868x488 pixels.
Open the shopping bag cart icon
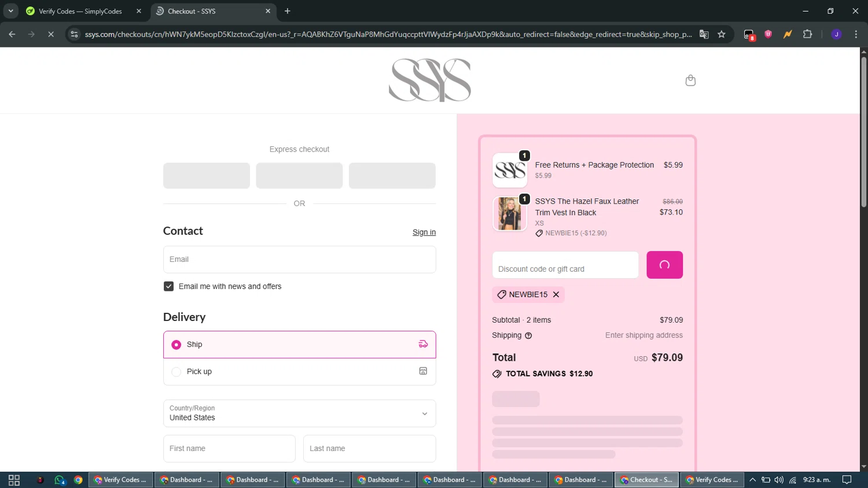[x=690, y=80]
